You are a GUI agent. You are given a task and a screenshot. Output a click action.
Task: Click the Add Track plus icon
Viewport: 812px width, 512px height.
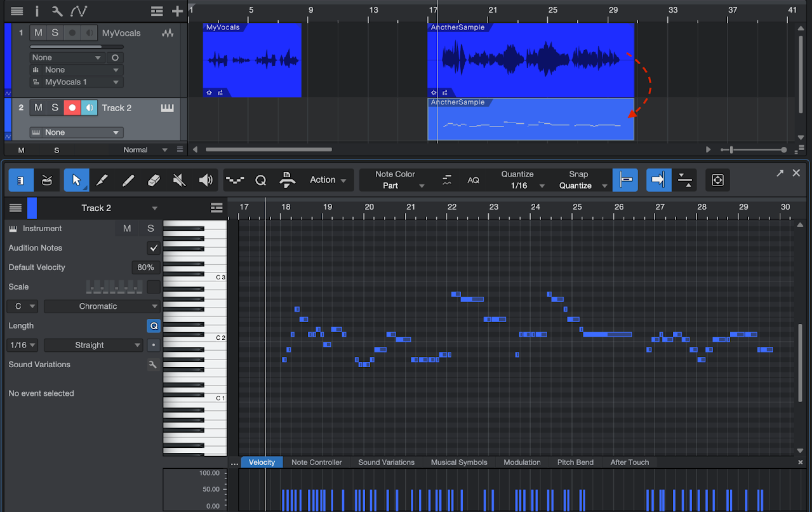point(176,11)
